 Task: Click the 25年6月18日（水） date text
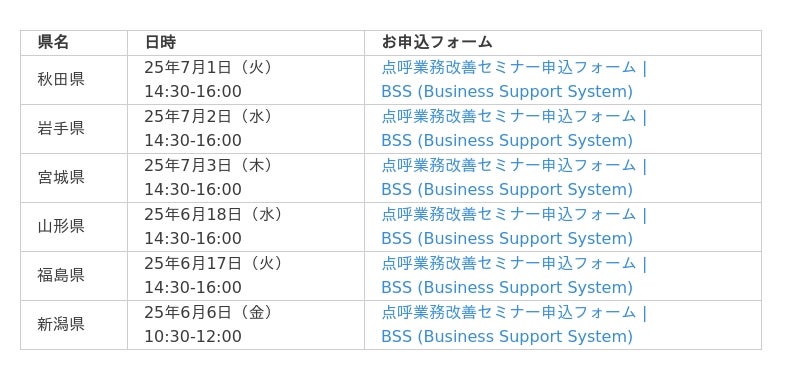point(213,214)
